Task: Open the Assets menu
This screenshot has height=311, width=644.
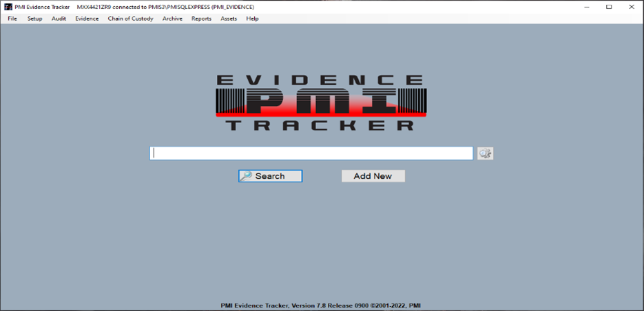Action: [229, 19]
